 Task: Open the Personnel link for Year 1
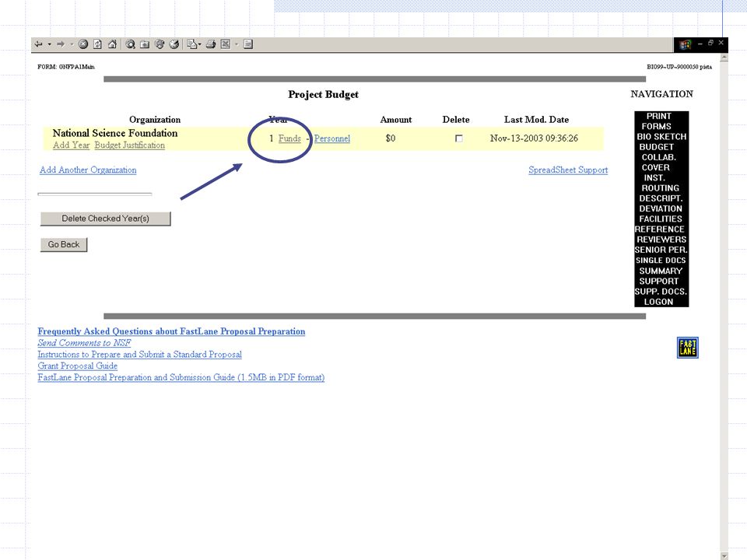tap(332, 138)
